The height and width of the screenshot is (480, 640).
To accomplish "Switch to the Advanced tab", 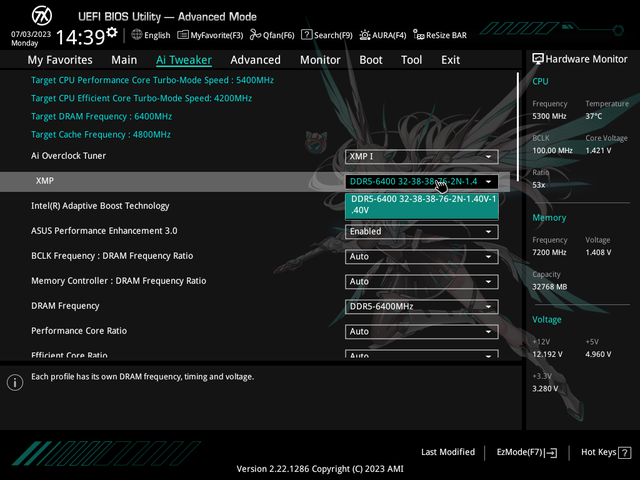I will 255,60.
